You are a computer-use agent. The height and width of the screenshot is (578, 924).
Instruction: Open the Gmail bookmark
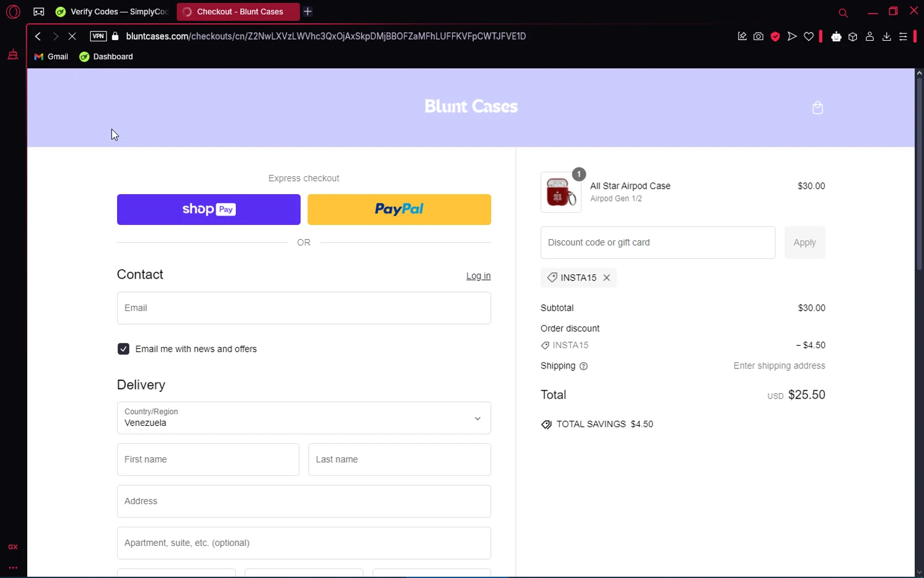[x=51, y=57]
